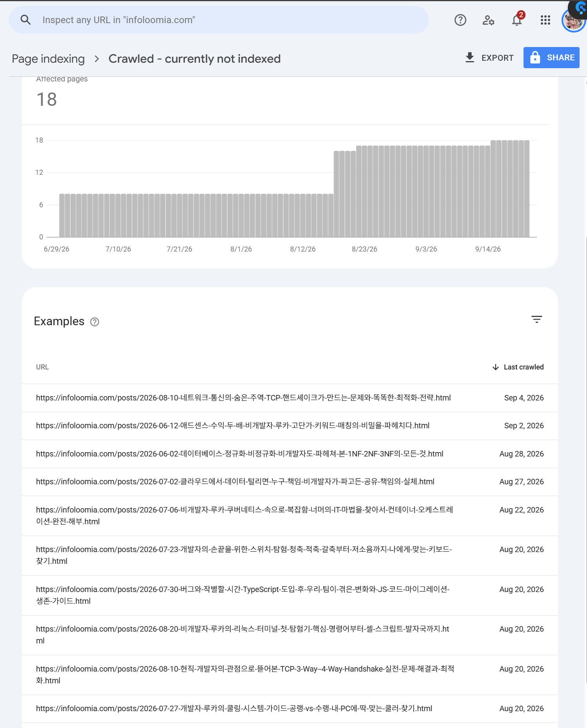Open the Google apps grid

[x=545, y=20]
